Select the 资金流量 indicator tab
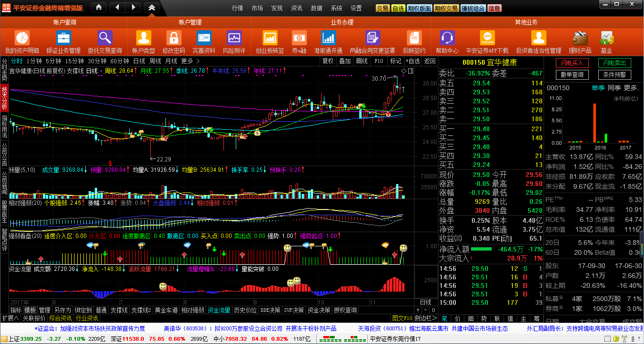 tap(219, 310)
